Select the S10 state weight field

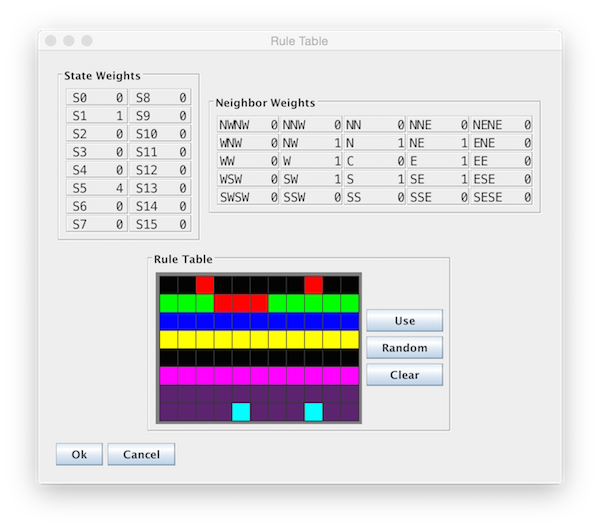[160, 134]
